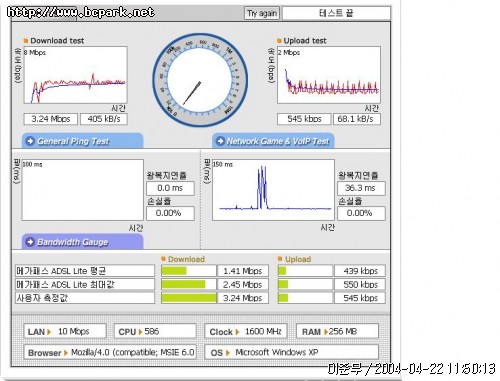
Task: Click the 439 kbps upload bar
Action: (305, 271)
